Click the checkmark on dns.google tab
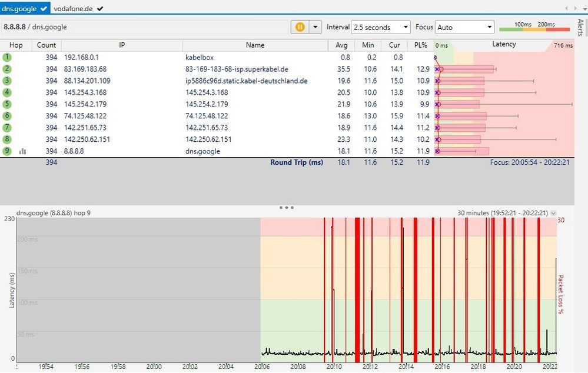Image resolution: width=588 pixels, height=373 pixels. (x=44, y=9)
